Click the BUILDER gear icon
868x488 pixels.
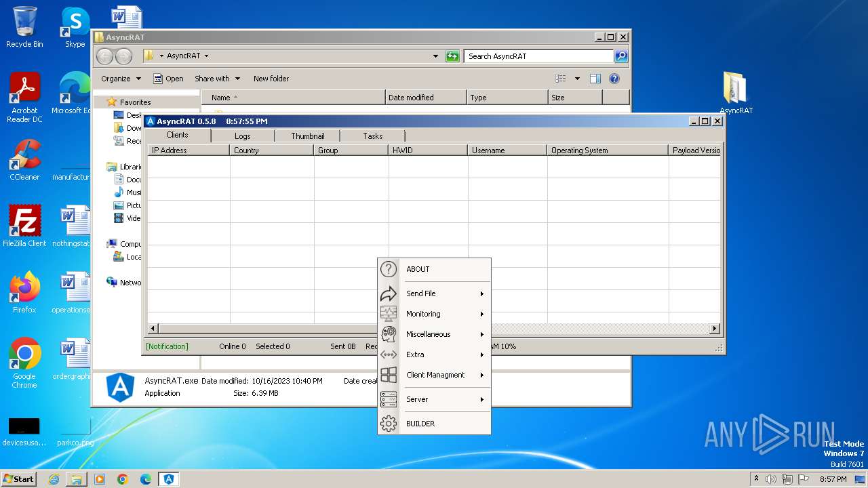tap(389, 424)
